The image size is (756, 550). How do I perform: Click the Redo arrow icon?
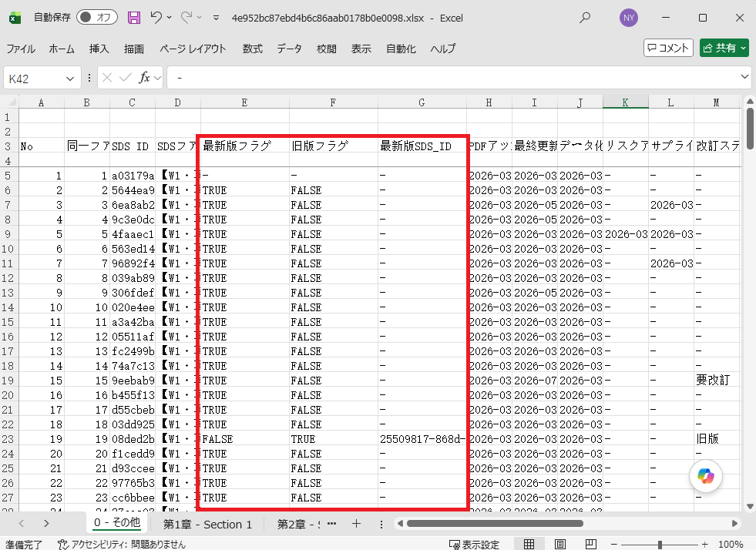point(186,18)
